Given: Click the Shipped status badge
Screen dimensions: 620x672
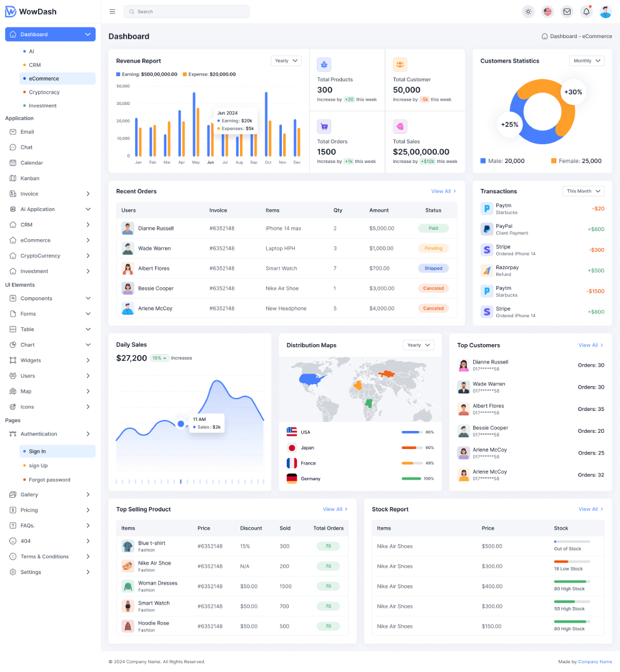Looking at the screenshot, I should click(x=434, y=269).
